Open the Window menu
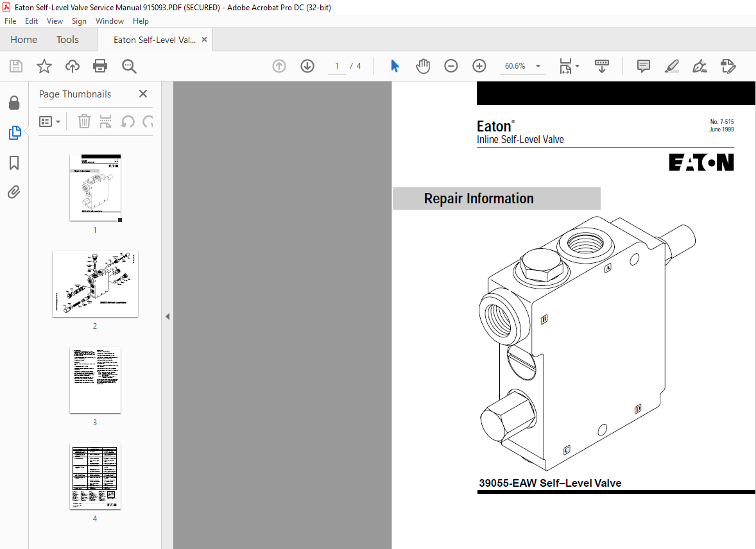The height and width of the screenshot is (549, 756). (x=110, y=21)
